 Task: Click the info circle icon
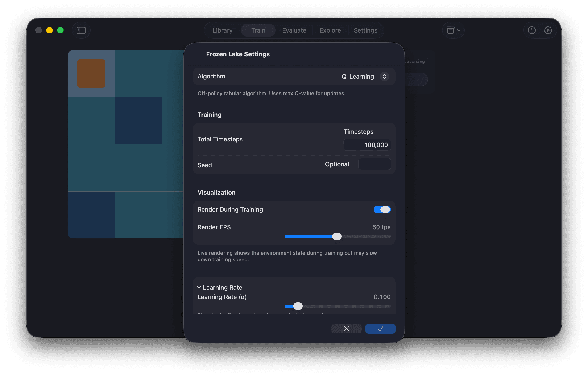[531, 30]
